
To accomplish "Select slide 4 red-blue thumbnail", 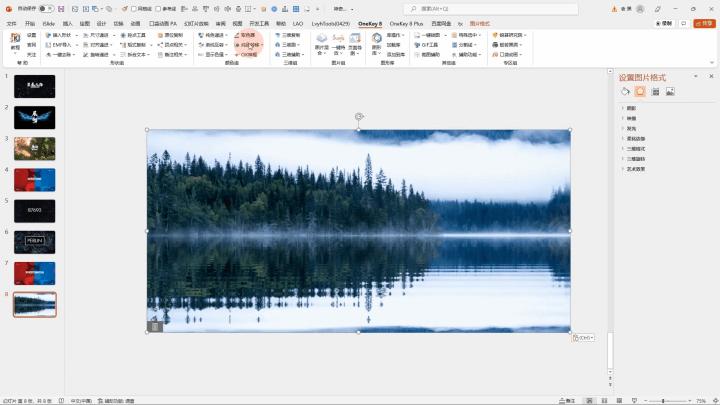I will (34, 180).
